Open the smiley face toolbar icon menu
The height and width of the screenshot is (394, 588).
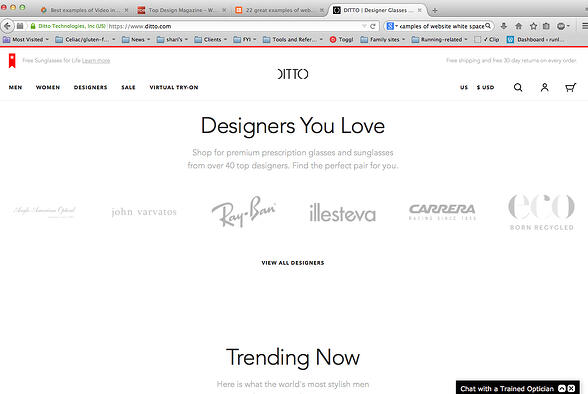click(x=563, y=26)
